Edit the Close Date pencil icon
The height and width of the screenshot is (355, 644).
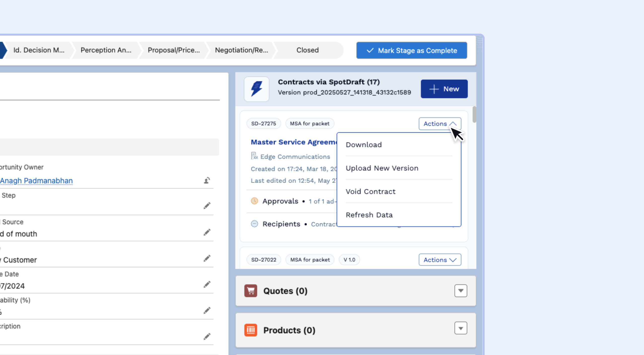(x=207, y=284)
